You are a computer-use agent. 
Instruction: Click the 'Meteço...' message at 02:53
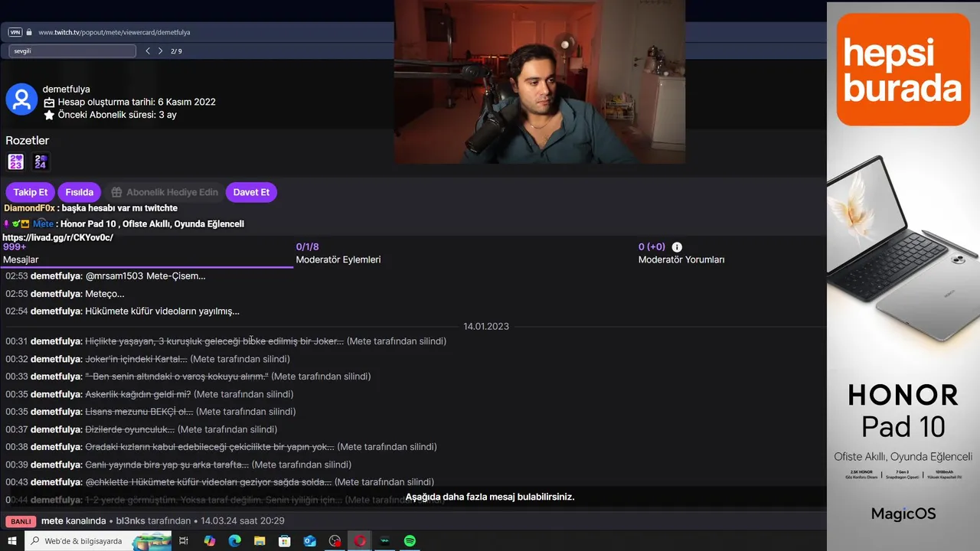click(x=104, y=294)
